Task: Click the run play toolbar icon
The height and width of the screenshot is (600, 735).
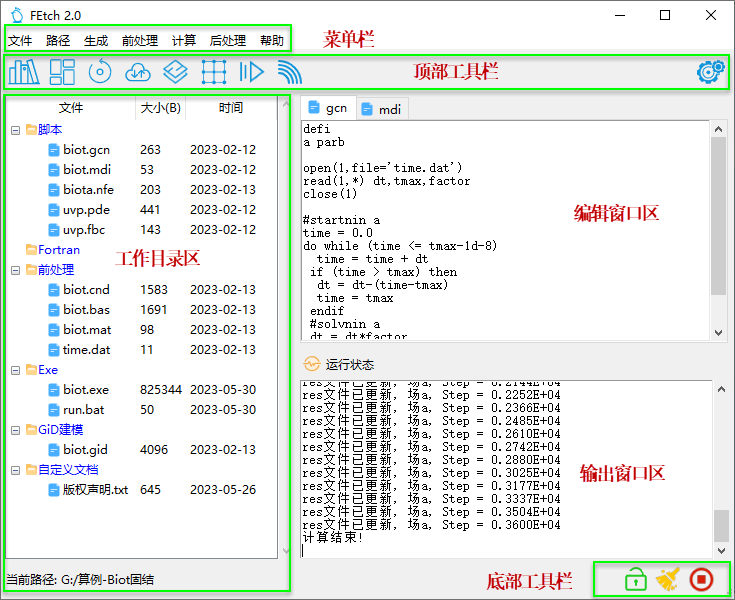Action: point(252,72)
